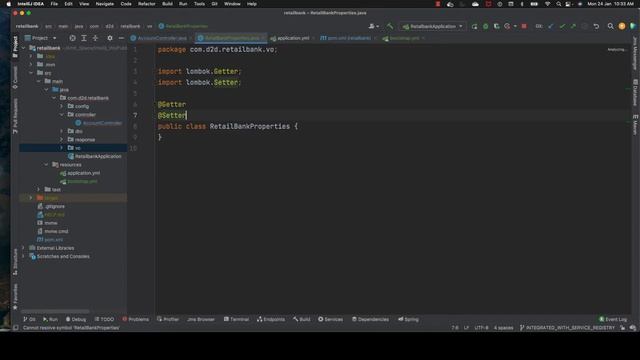
Task: Click the Expand All icon in the Project panel
Action: tap(84, 38)
